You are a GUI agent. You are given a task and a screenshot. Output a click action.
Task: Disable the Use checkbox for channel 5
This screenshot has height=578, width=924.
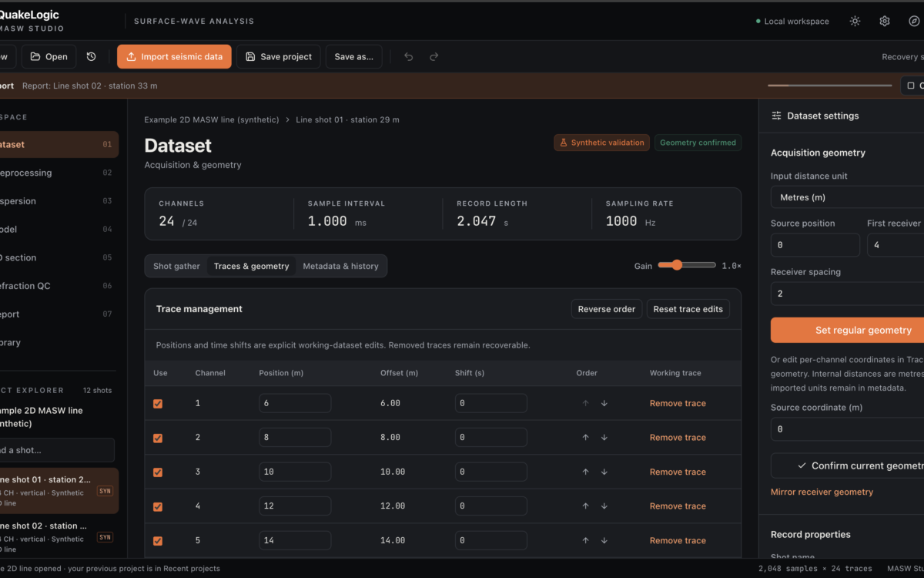pos(158,540)
